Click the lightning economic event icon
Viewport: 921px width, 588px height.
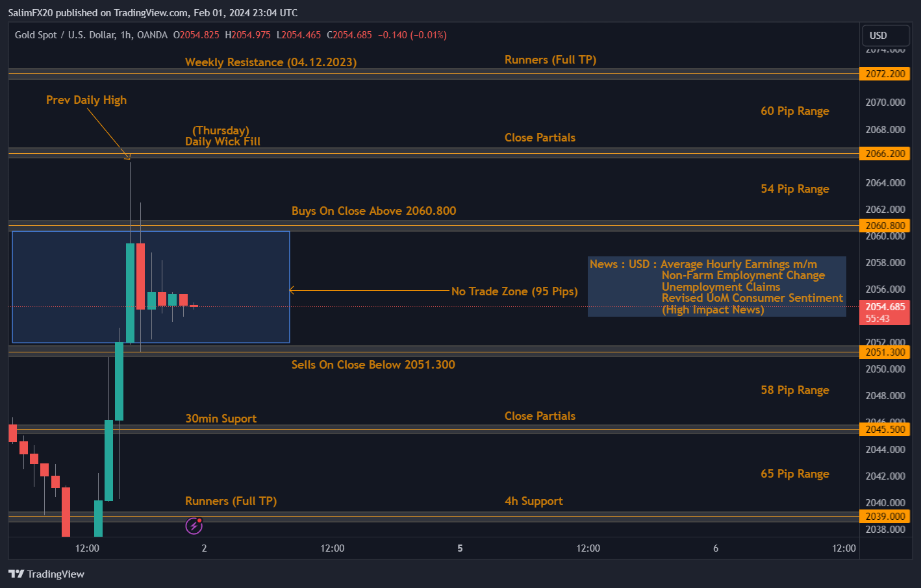click(194, 526)
